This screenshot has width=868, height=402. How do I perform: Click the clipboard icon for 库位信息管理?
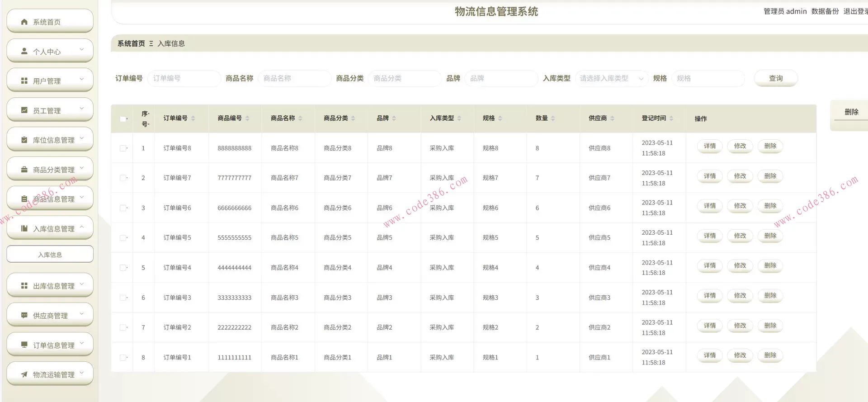(x=24, y=140)
